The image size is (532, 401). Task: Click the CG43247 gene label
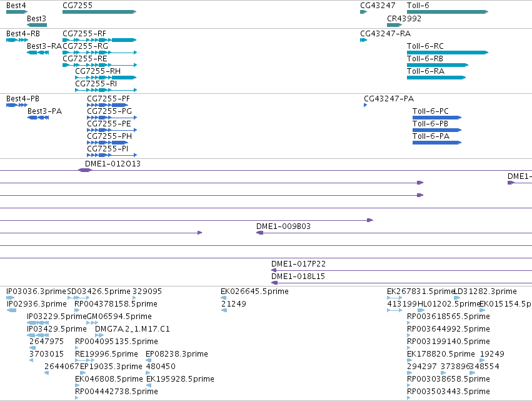378,6
